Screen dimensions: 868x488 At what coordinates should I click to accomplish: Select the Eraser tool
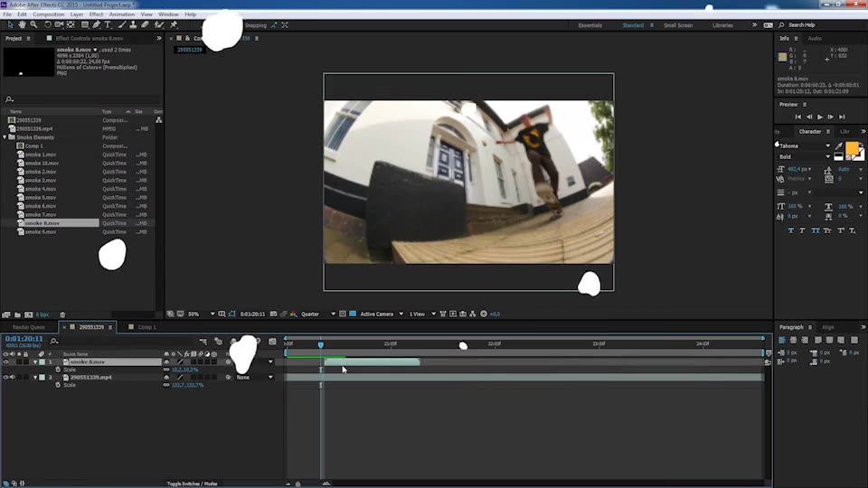coord(145,25)
